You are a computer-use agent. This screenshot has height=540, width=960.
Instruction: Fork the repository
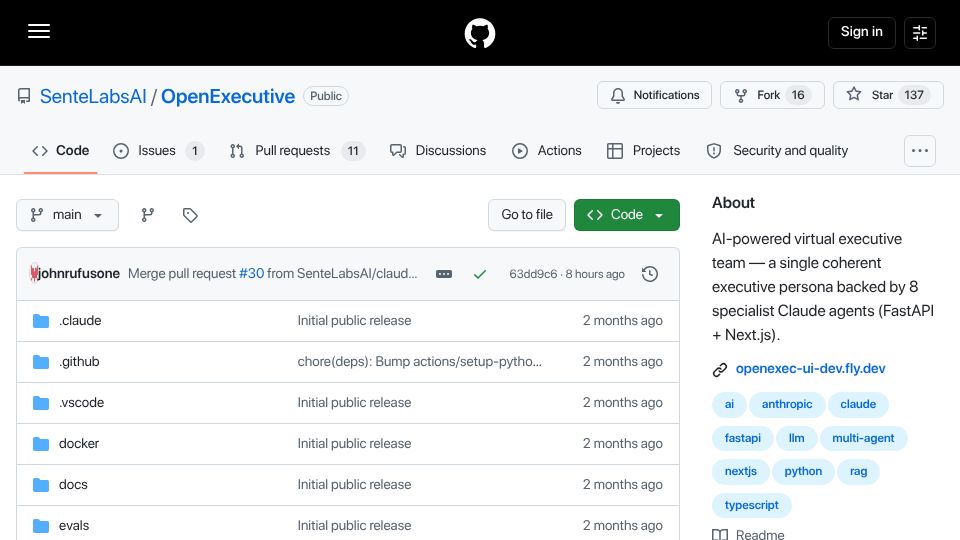[772, 95]
